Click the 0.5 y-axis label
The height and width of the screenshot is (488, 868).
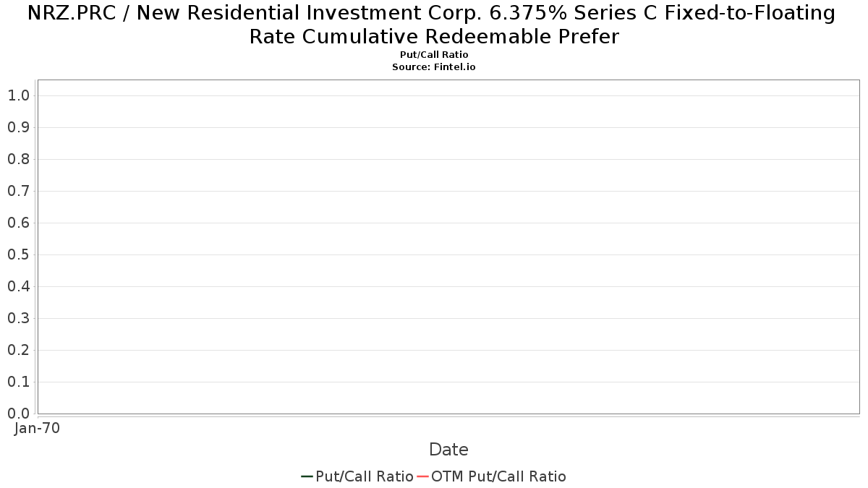pyautogui.click(x=18, y=254)
